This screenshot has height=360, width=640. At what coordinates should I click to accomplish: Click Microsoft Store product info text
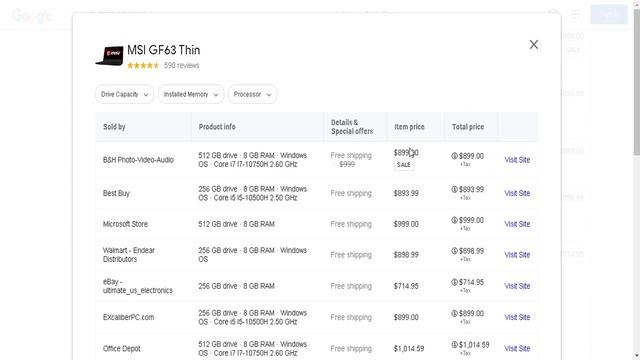click(x=236, y=224)
